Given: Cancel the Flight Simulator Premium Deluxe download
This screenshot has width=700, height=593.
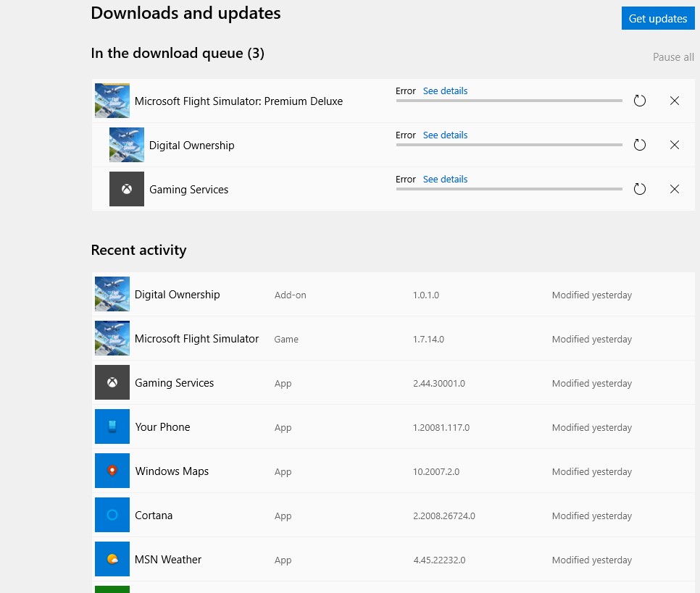Looking at the screenshot, I should pyautogui.click(x=674, y=101).
